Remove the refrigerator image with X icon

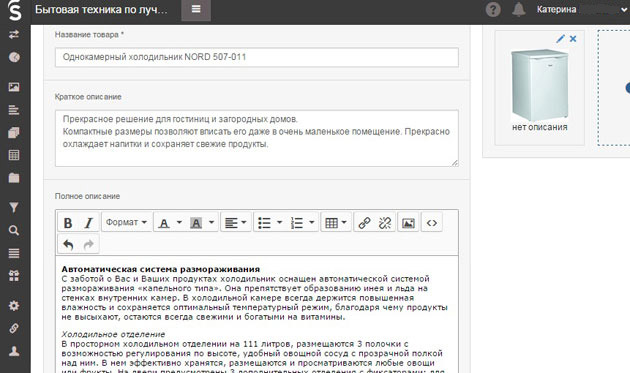(573, 39)
